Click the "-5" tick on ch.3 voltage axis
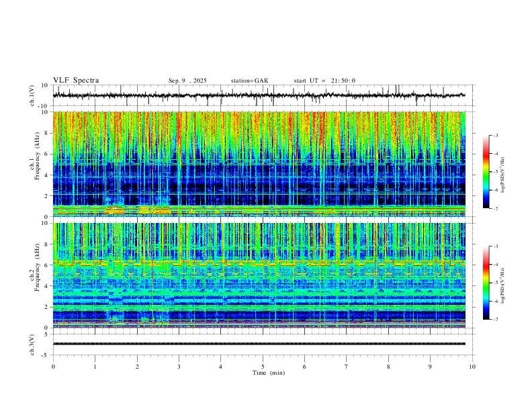This screenshot has height=411, width=532. 46,355
